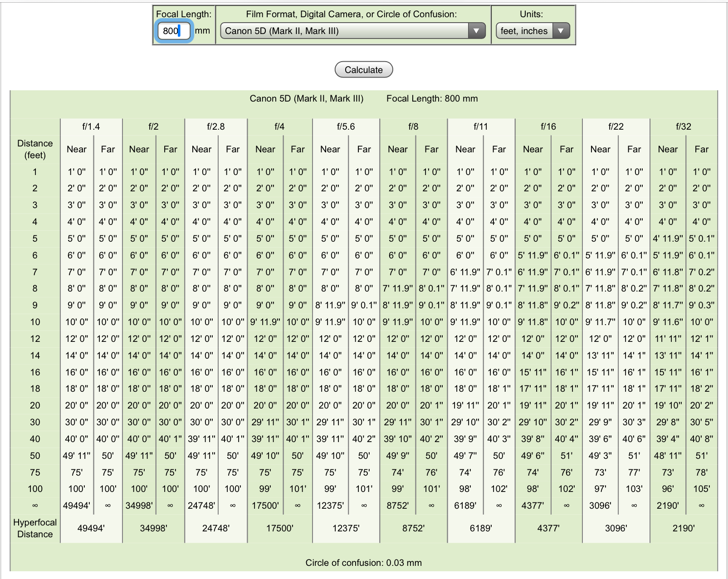Click the f/1.4 column header
728x579 pixels.
pos(91,127)
